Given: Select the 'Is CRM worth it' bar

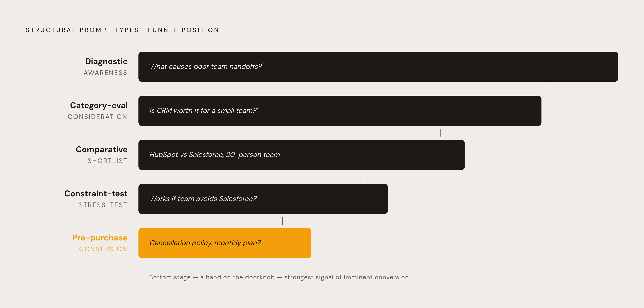Looking at the screenshot, I should click(x=340, y=111).
